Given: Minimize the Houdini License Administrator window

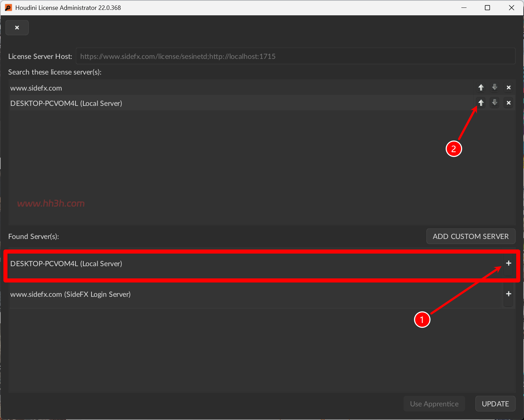Looking at the screenshot, I should (464, 7).
